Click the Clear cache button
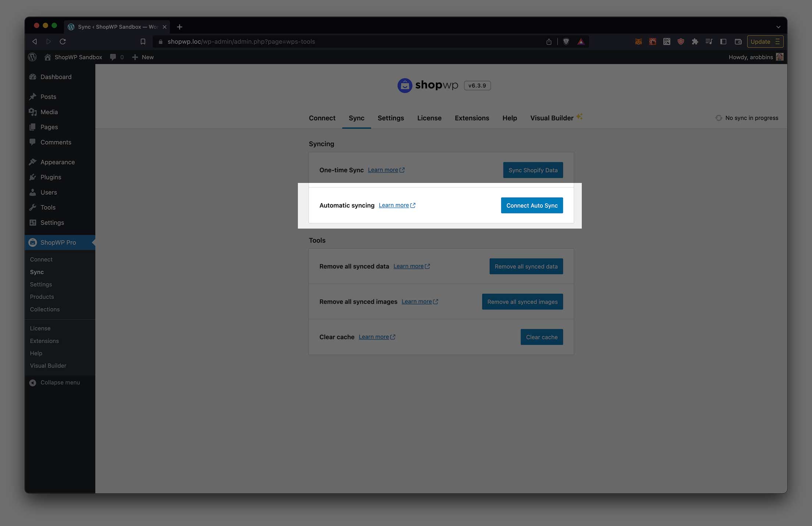 click(542, 337)
